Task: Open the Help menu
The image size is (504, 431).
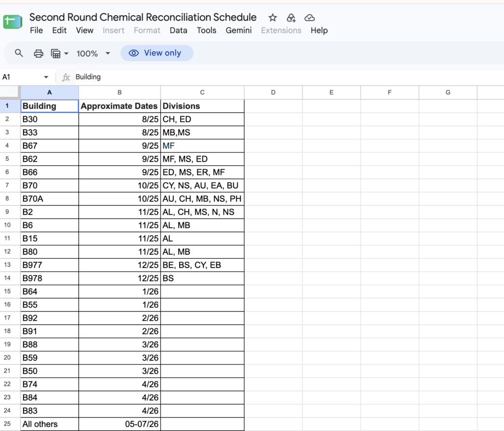Action: [x=319, y=30]
